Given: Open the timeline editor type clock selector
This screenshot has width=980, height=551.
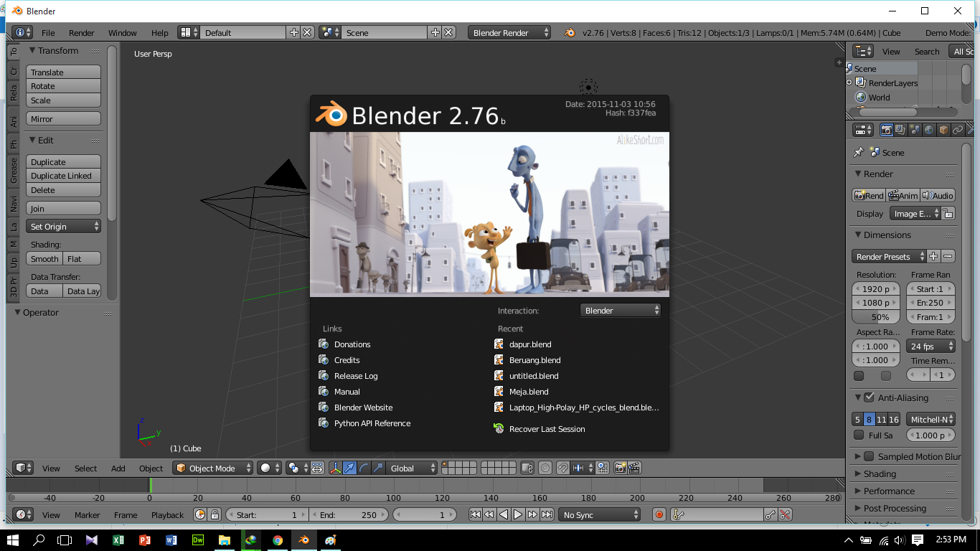Looking at the screenshot, I should click(x=24, y=514).
